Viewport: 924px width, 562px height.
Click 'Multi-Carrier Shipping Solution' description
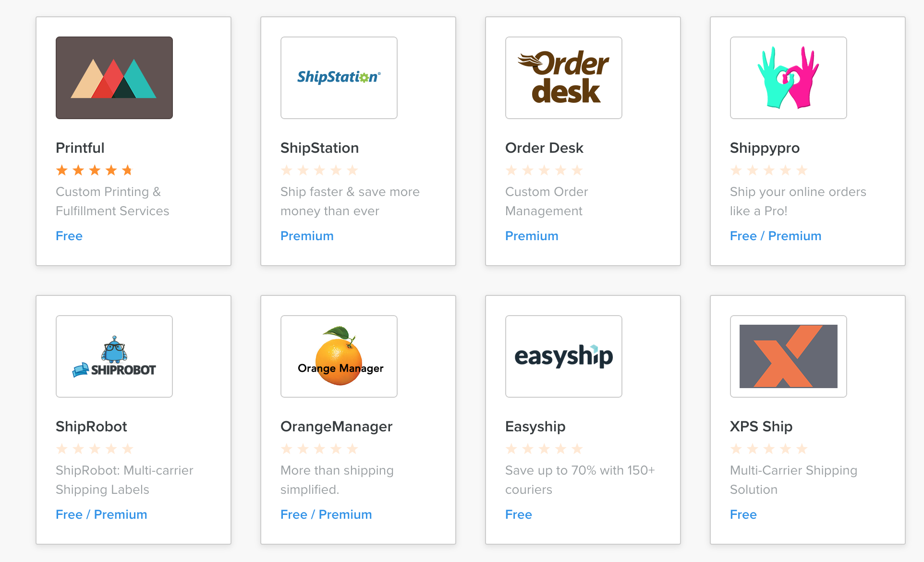point(794,480)
